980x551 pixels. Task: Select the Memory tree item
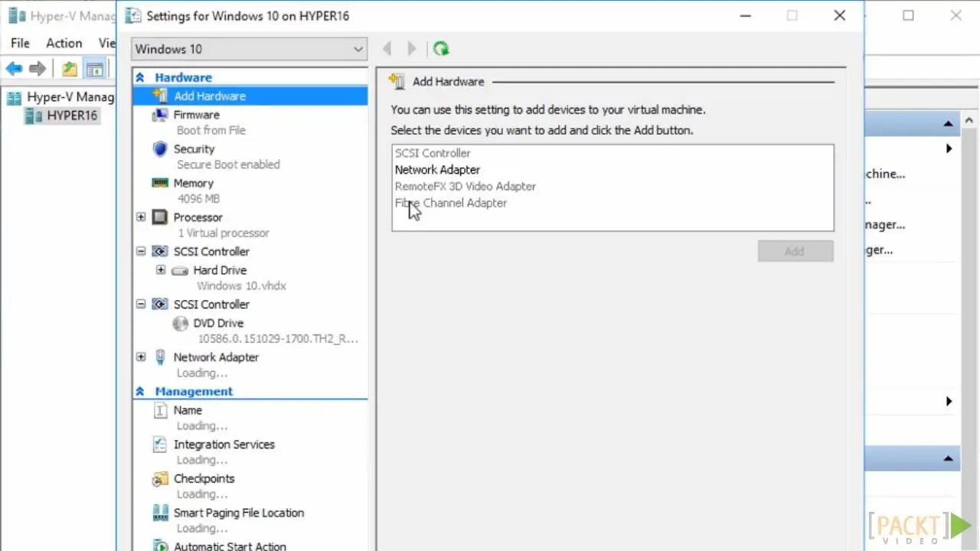tap(193, 183)
